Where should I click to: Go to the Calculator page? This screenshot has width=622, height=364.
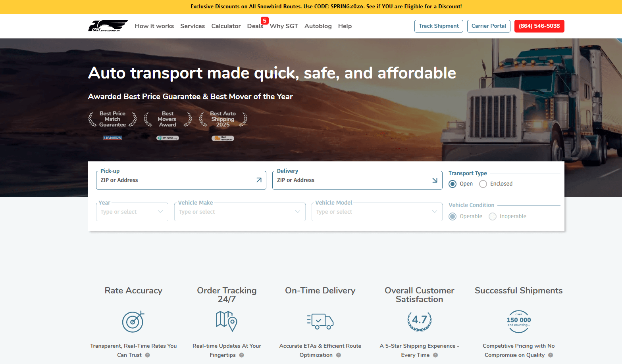click(x=226, y=26)
